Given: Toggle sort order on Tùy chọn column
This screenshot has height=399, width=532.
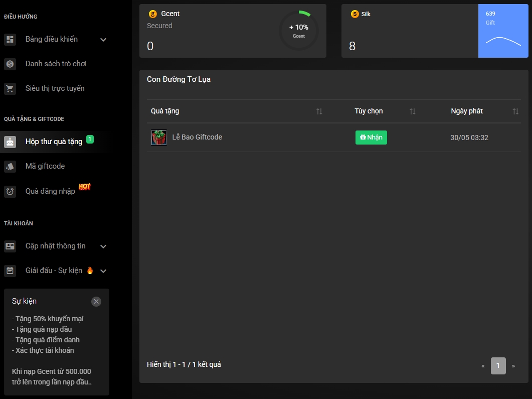Looking at the screenshot, I should click(413, 111).
